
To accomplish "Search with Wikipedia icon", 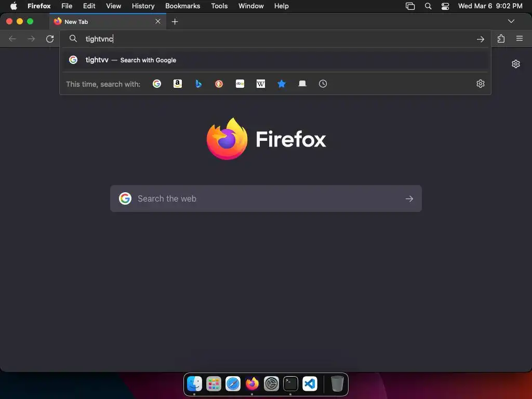I will 261,84.
